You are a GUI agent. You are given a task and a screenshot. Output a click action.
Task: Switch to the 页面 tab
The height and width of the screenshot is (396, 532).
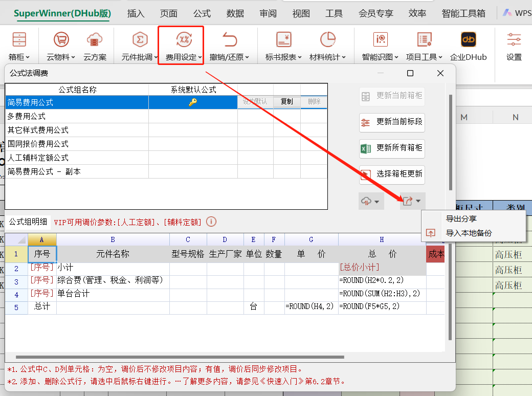click(169, 13)
